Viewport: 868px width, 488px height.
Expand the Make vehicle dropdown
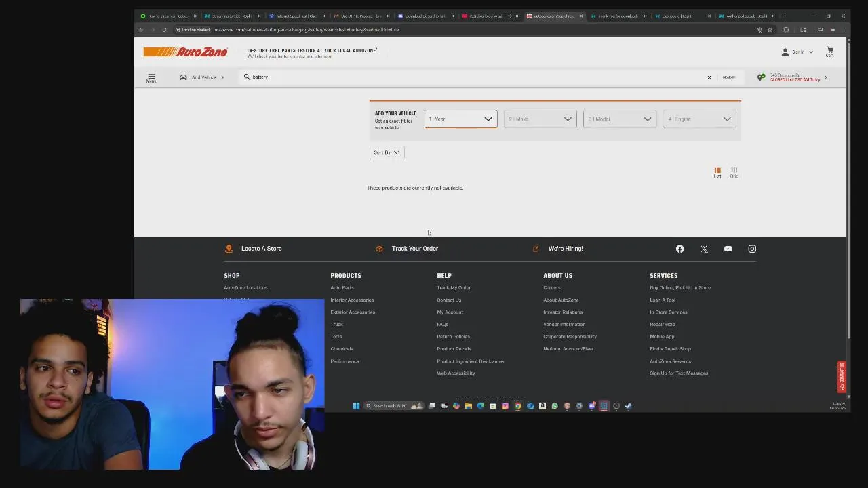click(540, 119)
